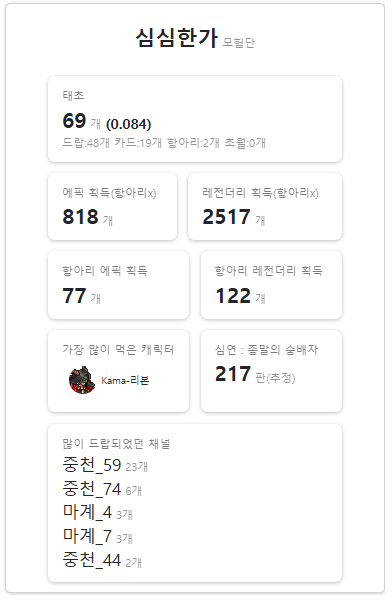
Task: Click the 에픽 획득(항아리x) card
Action: [112, 206]
